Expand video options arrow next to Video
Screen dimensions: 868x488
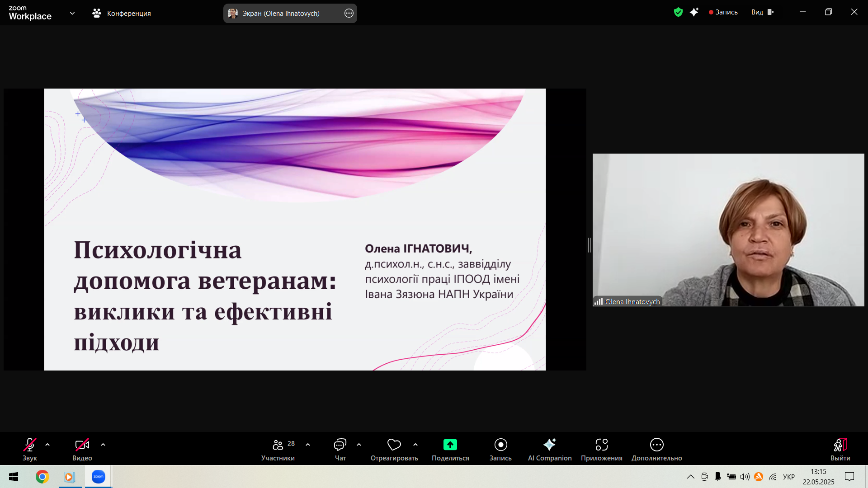tap(103, 445)
